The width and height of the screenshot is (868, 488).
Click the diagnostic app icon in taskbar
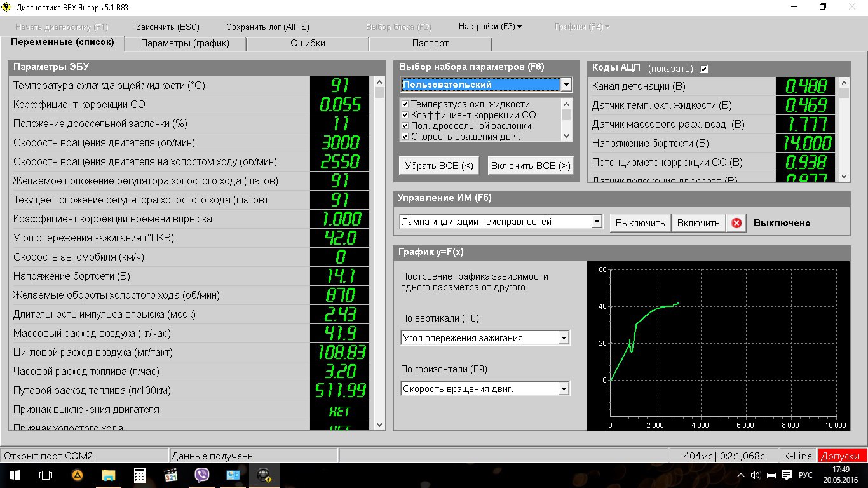[x=264, y=475]
